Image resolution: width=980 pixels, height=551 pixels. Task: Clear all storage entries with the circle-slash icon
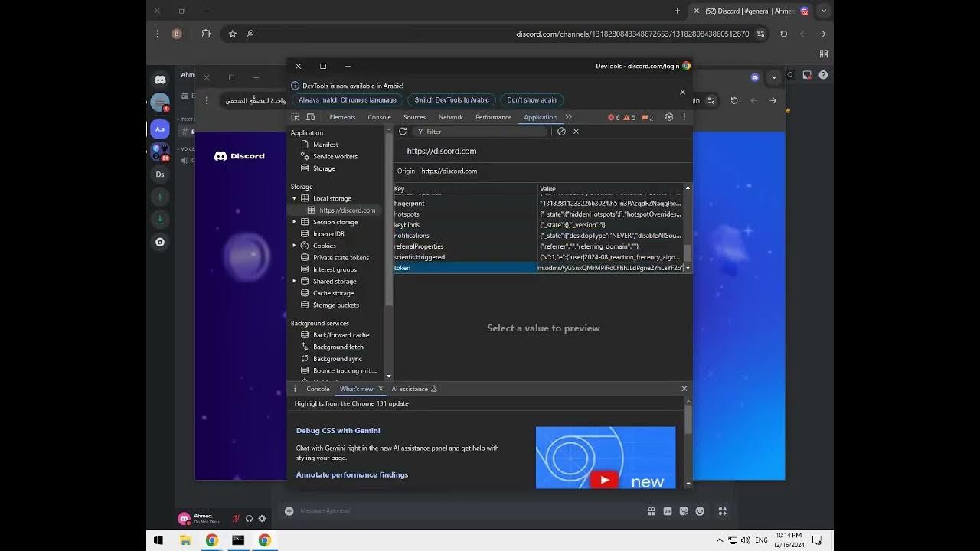[x=561, y=132]
